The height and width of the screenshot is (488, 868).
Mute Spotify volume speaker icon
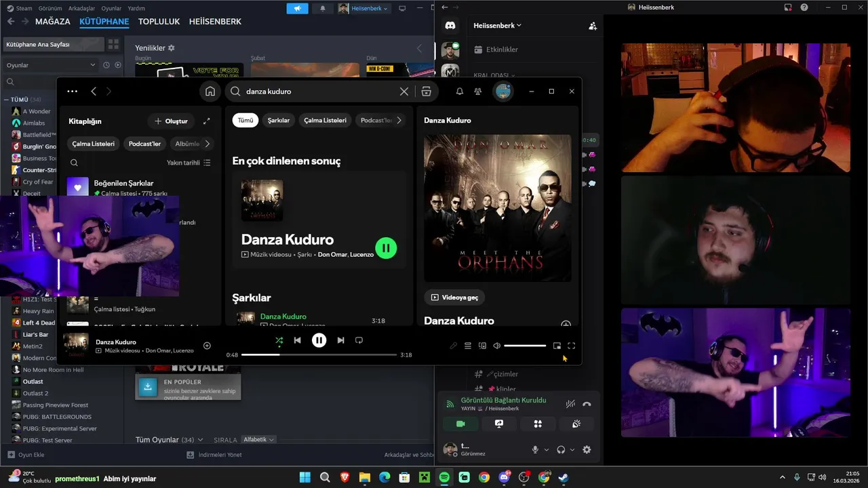[x=496, y=346]
